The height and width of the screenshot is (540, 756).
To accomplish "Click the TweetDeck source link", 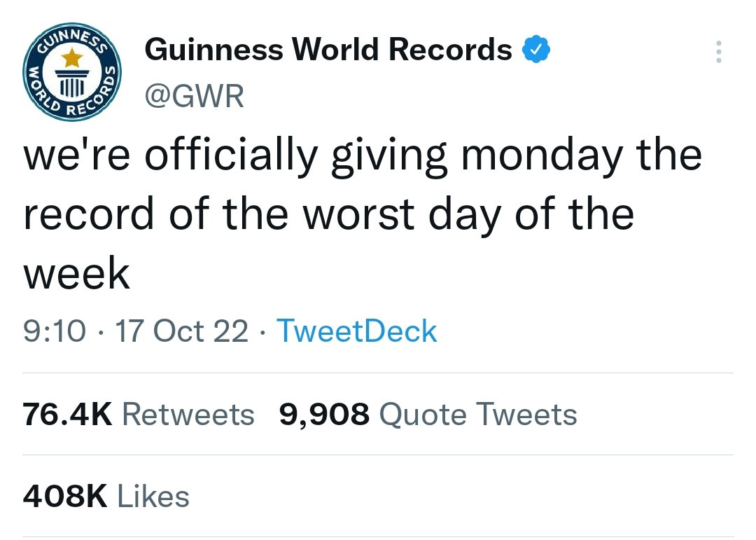I will coord(357,331).
